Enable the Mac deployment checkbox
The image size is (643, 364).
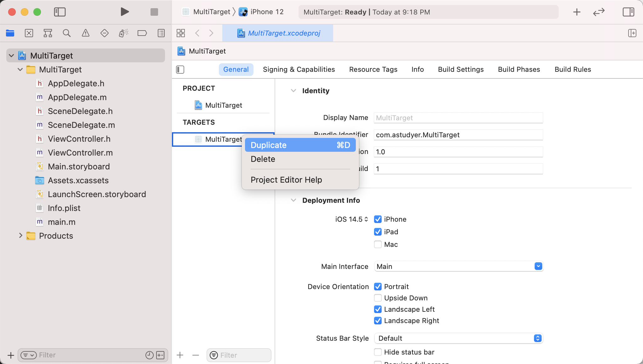[x=378, y=245]
